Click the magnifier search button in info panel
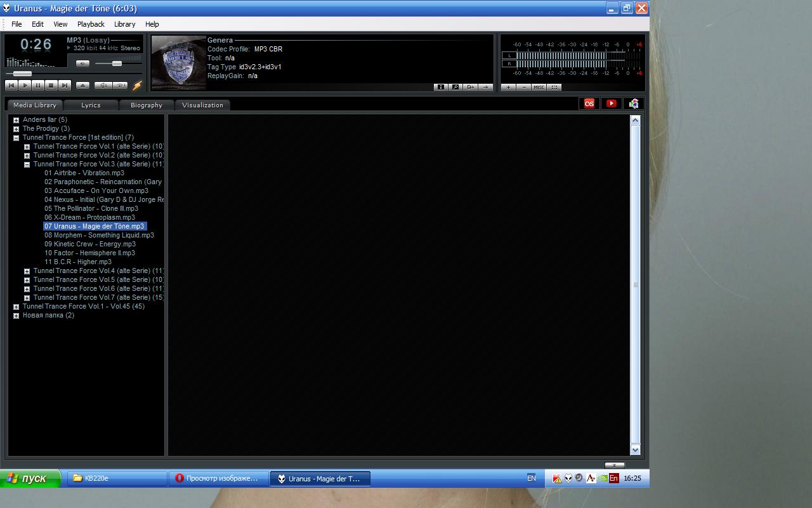 click(x=455, y=87)
